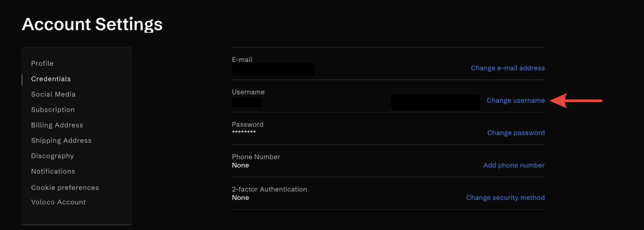Select Credentials in the settings sidebar
The image size is (644, 230).
tap(51, 79)
